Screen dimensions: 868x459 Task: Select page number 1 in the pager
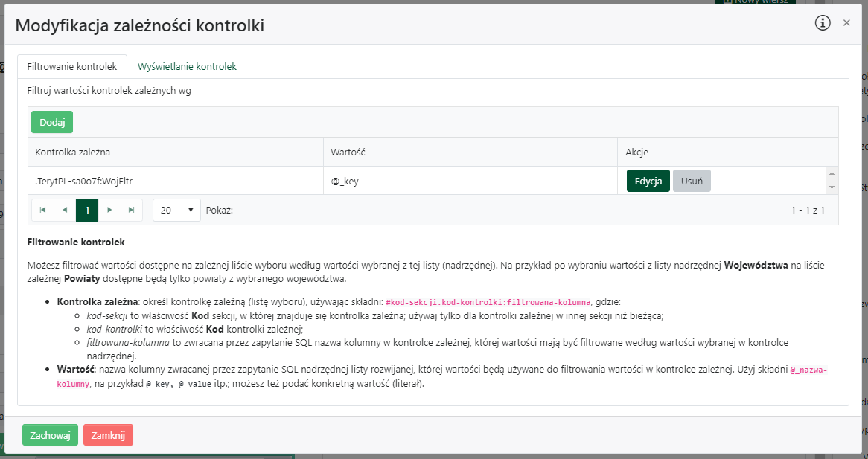click(87, 211)
